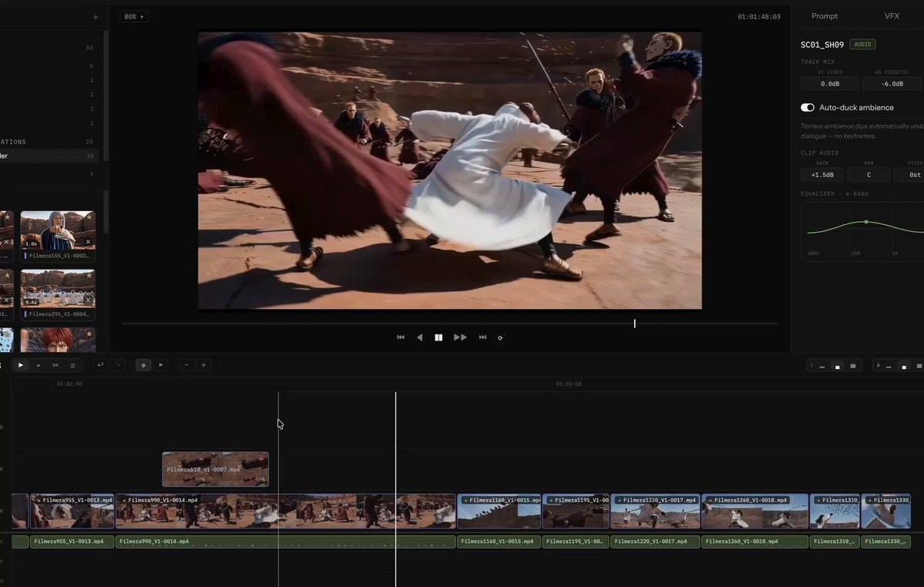Viewport: 924px width, 587px height.
Task: Click the 01:02:08 ruler timecode
Action: coord(569,384)
